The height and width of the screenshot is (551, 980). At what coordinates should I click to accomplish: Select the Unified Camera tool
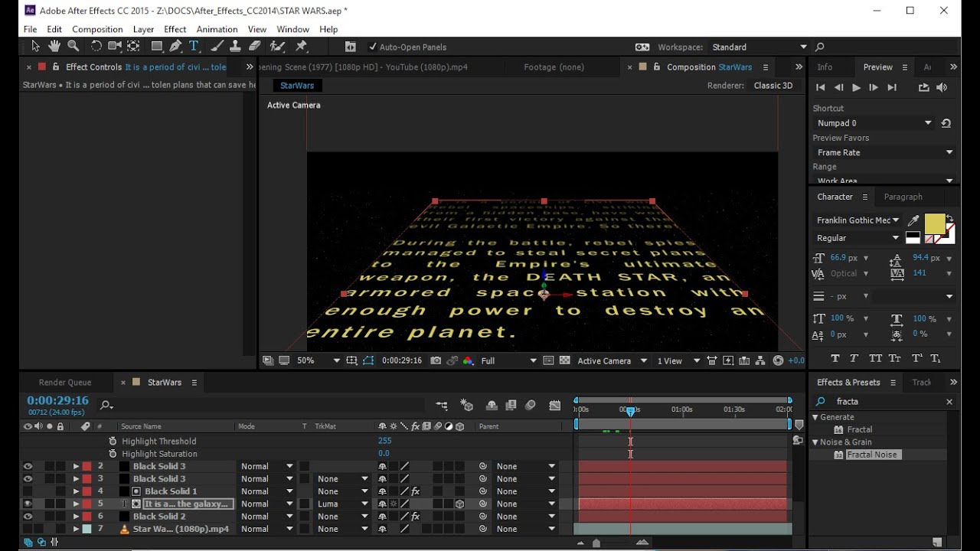pos(115,47)
